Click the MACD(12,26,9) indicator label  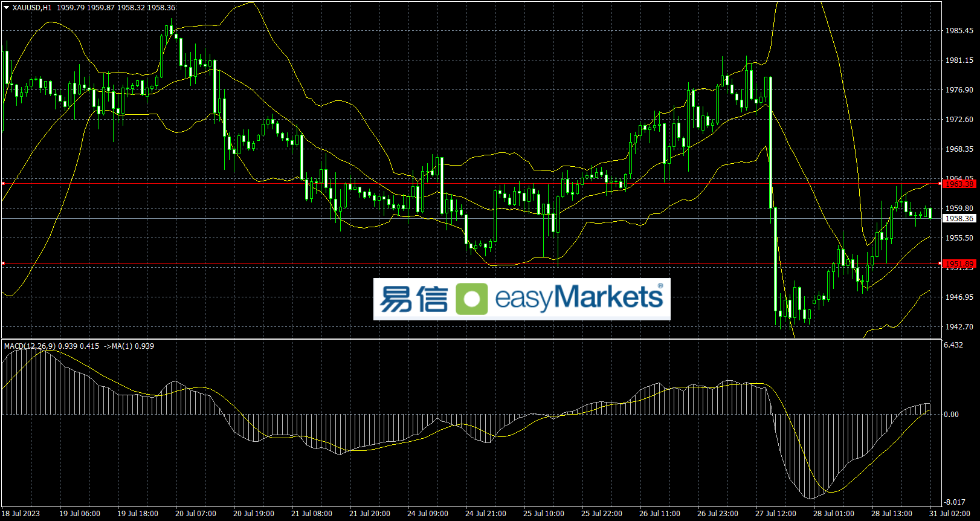pos(30,346)
